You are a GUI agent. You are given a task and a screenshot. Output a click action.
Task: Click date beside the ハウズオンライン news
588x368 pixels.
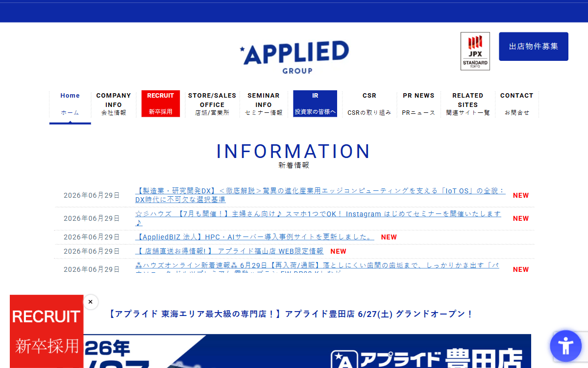pyautogui.click(x=92, y=269)
